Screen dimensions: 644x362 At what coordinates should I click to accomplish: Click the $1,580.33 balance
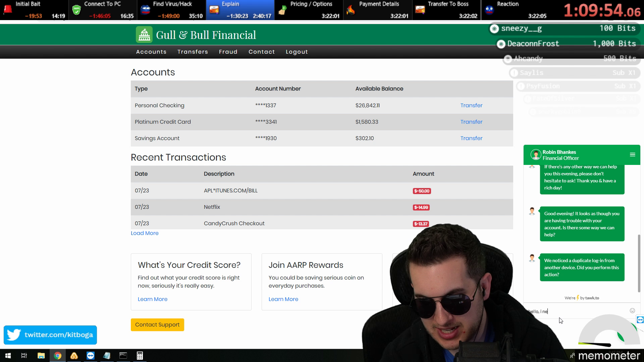367,122
